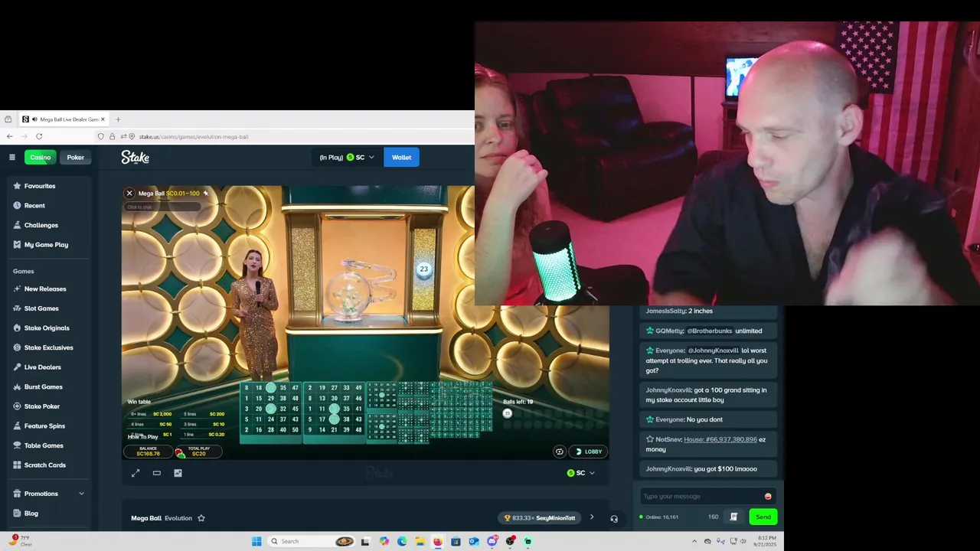The width and height of the screenshot is (980, 551).
Task: Open the House #66,937,380,896 bet link
Action: pyautogui.click(x=720, y=439)
